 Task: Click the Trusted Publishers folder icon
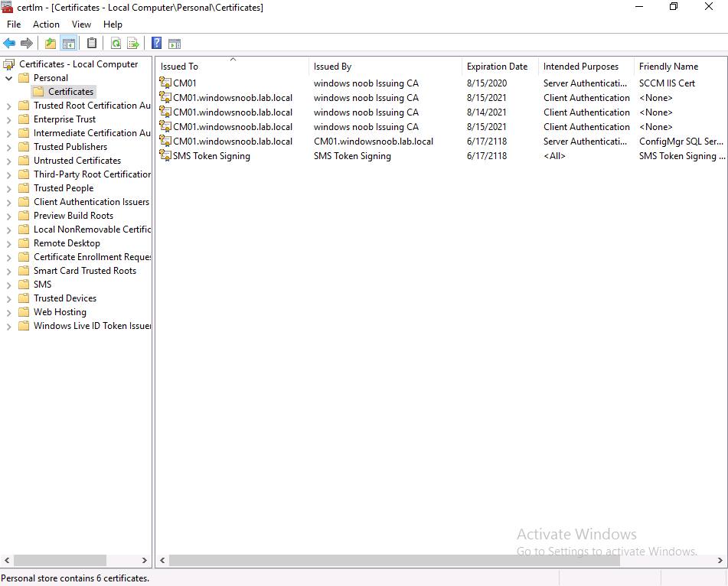click(24, 147)
